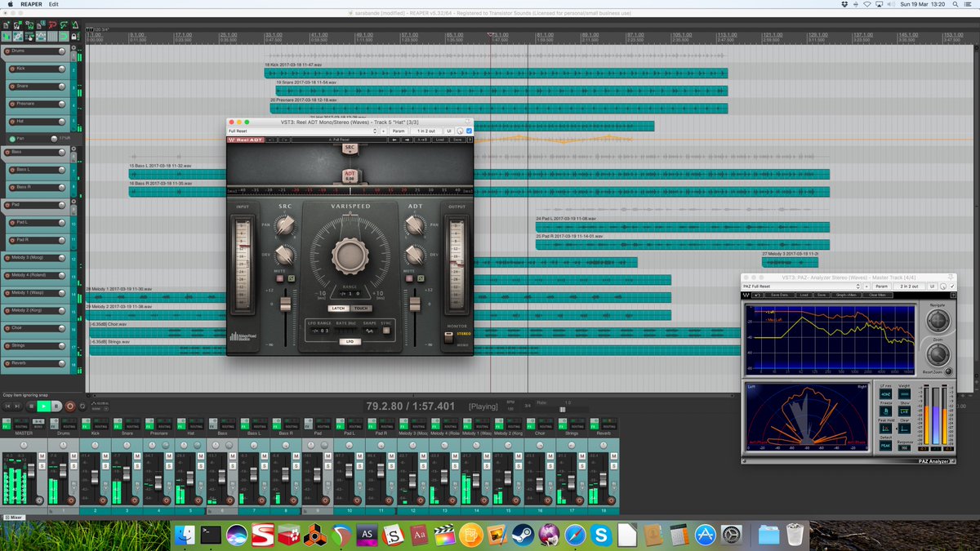The height and width of the screenshot is (551, 980).
Task: Click the MASTER channel volume fader
Action: point(31,471)
